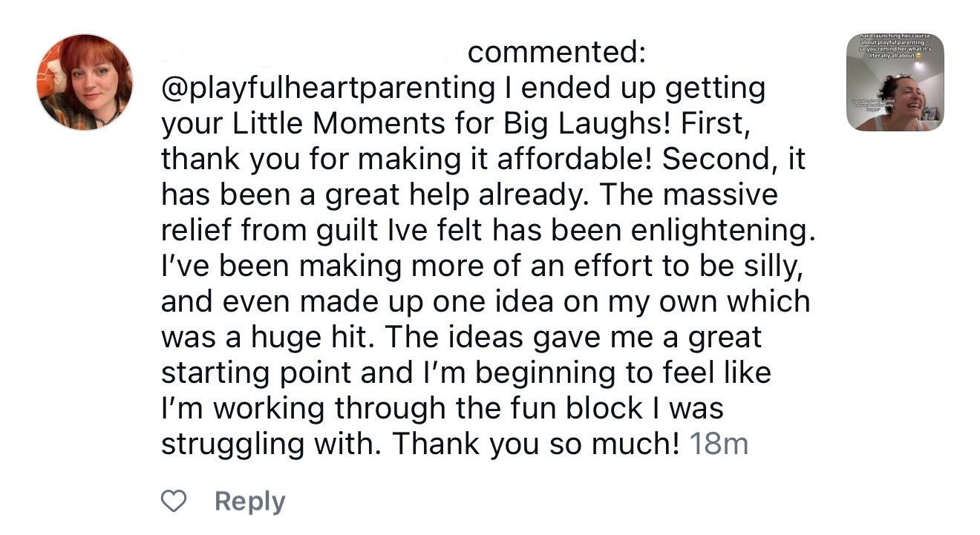Click the words "struggling with" in the last line

click(270, 443)
